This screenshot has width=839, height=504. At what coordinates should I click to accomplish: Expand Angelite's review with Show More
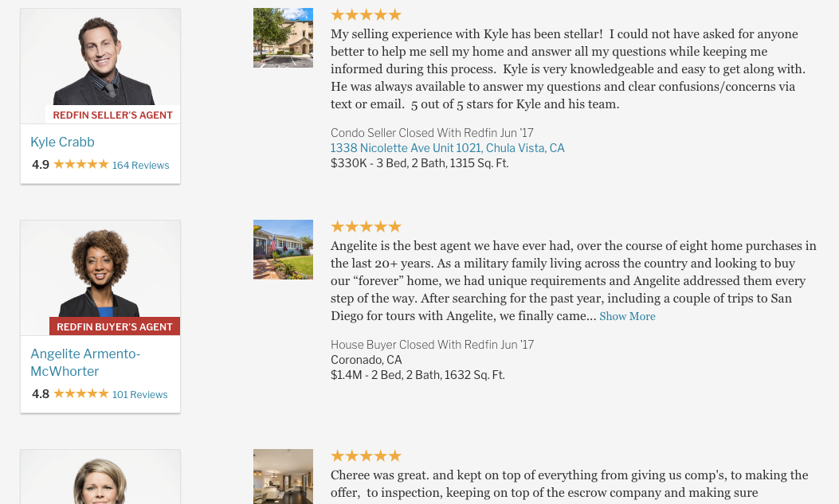[x=627, y=317]
